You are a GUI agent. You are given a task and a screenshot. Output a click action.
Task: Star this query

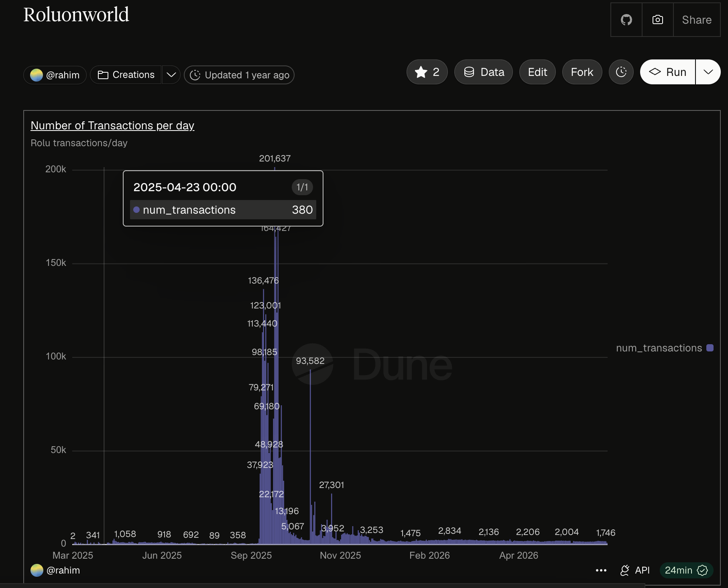427,72
